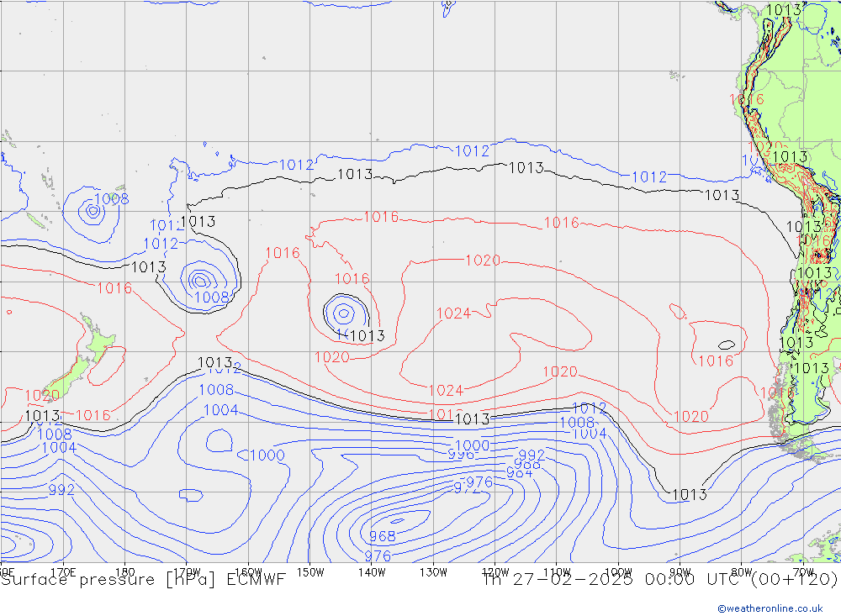Screen dimensions: 841x616
Task: Click the 1020 label just left of the 140W gridline
Action: pos(332,358)
